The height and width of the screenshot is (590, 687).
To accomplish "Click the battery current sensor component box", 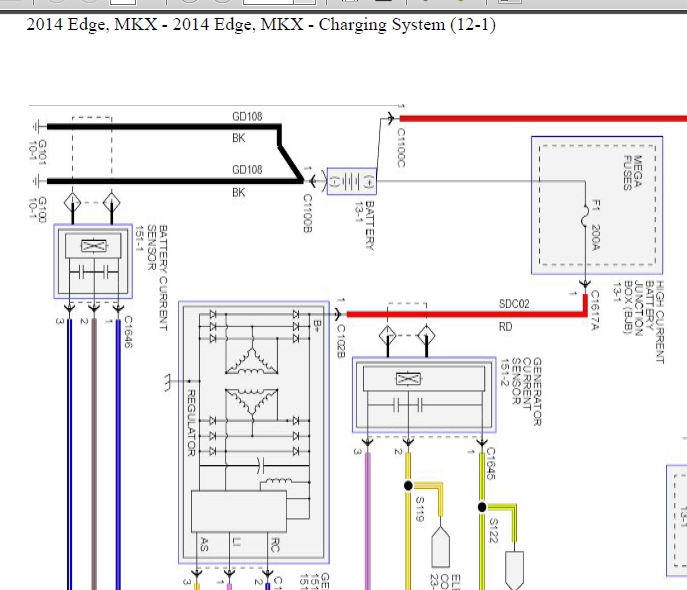I will click(93, 261).
